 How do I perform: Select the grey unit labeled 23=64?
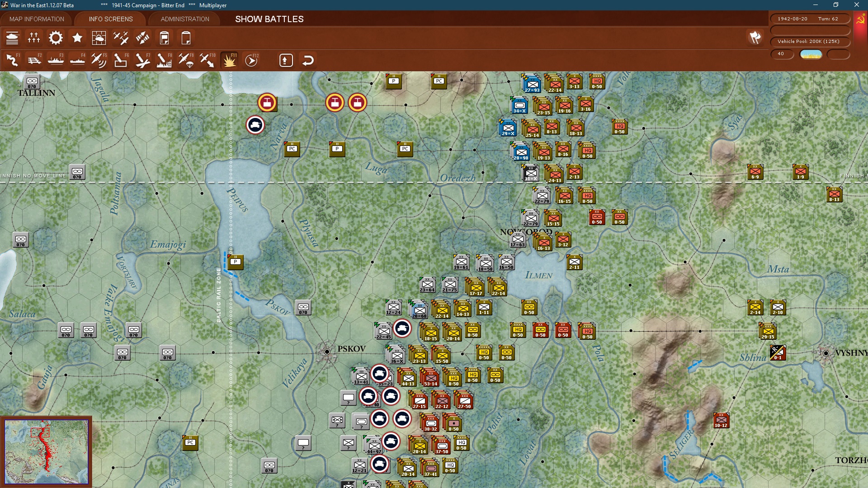427,285
